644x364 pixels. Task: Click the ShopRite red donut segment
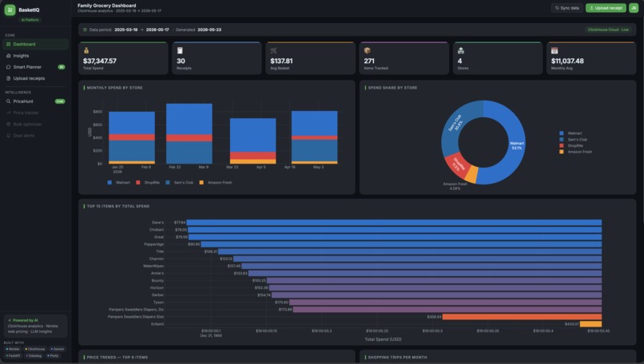(x=458, y=165)
